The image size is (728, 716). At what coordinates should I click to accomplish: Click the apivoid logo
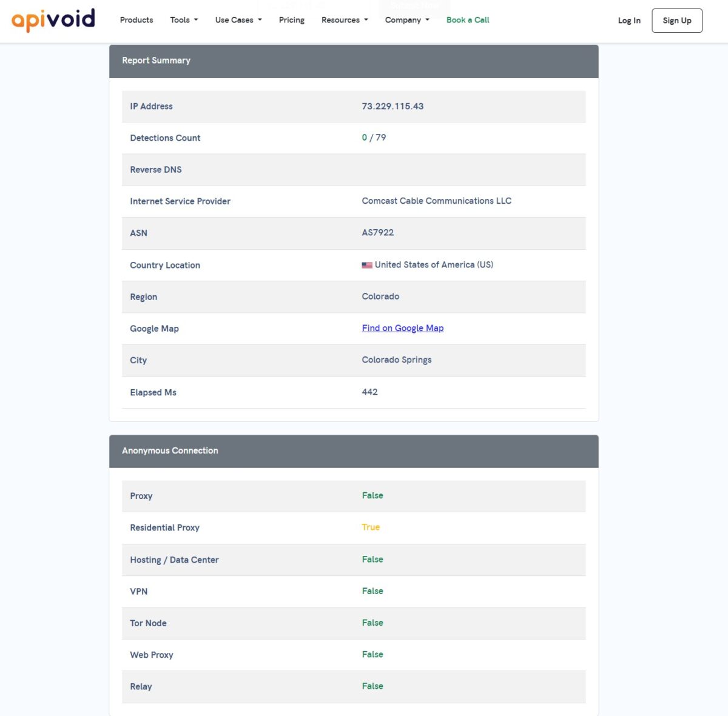tap(53, 20)
